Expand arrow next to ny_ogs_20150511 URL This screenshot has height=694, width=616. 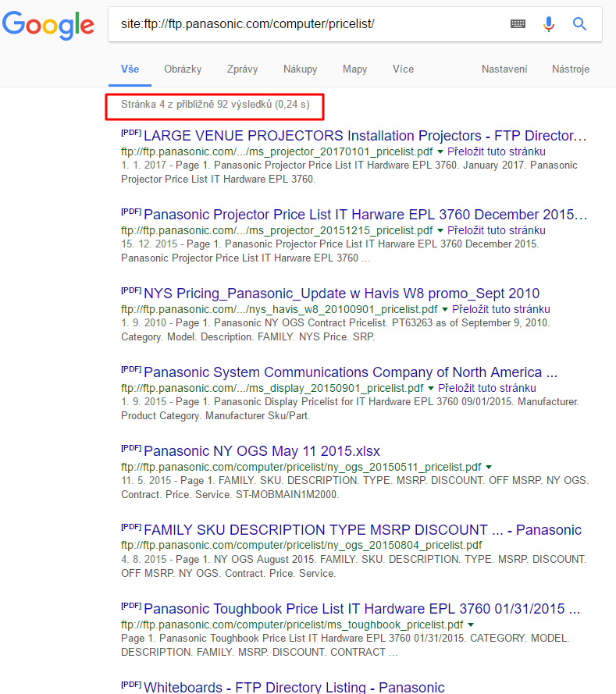pos(489,467)
